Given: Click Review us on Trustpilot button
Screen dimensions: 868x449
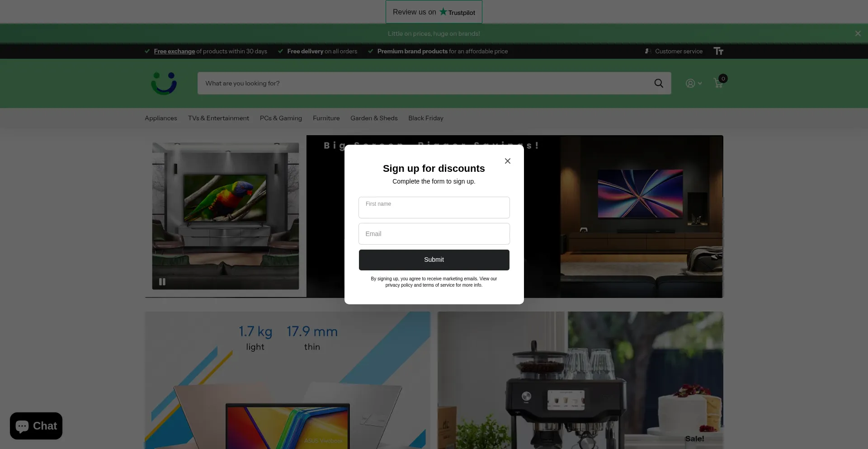Looking at the screenshot, I should pyautogui.click(x=434, y=12).
